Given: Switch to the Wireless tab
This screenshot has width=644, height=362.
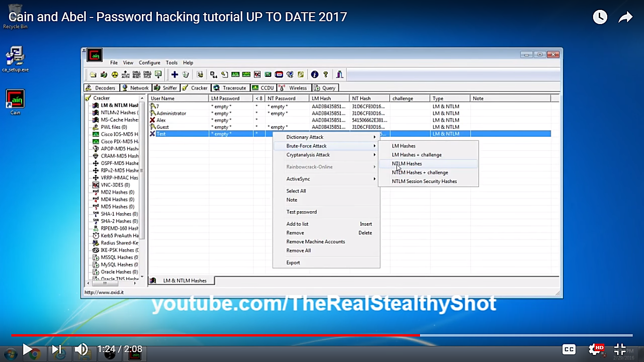Looking at the screenshot, I should (294, 88).
